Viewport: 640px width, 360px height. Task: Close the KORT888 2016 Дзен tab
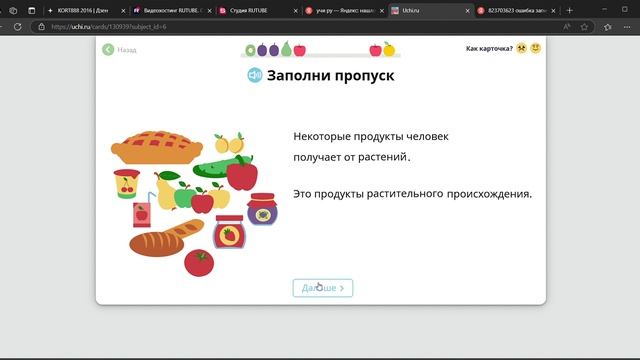(x=123, y=11)
